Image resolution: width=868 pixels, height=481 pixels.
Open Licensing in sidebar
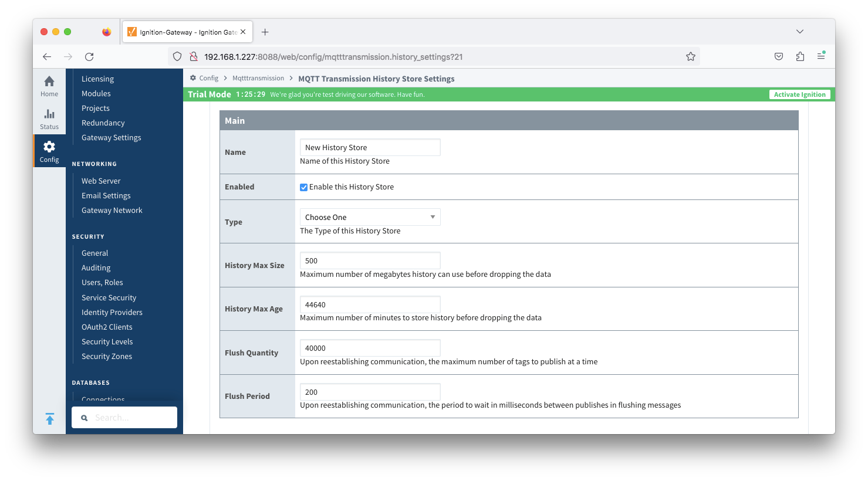[x=97, y=79]
